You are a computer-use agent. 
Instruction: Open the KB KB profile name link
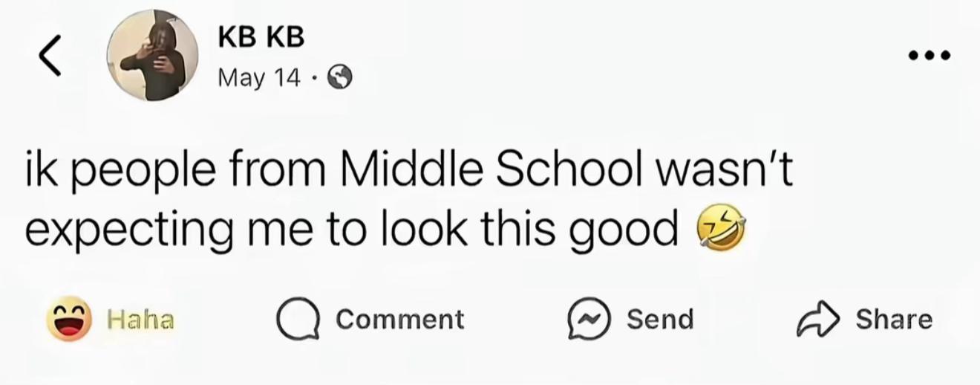(x=261, y=39)
